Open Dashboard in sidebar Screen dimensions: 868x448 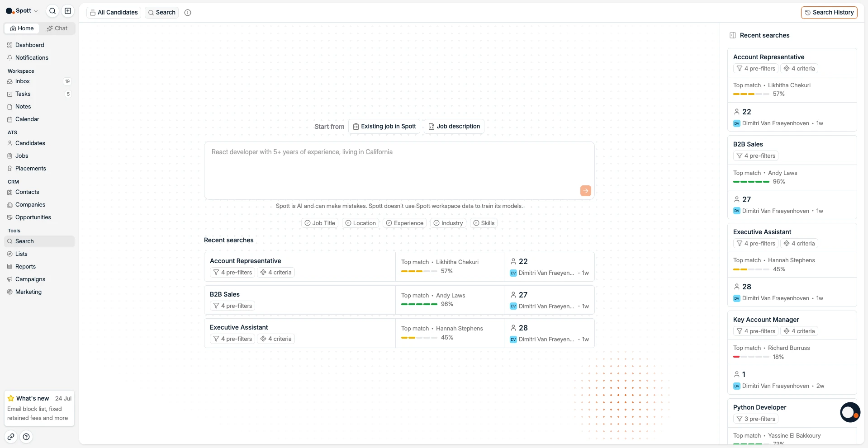click(39, 45)
